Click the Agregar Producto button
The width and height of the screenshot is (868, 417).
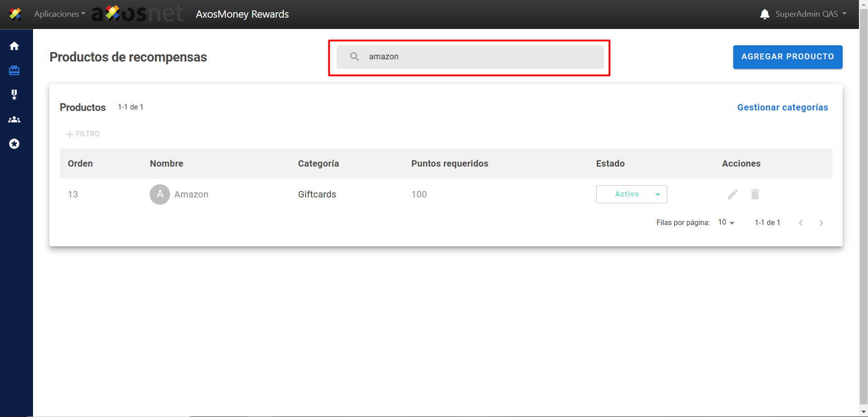click(787, 57)
